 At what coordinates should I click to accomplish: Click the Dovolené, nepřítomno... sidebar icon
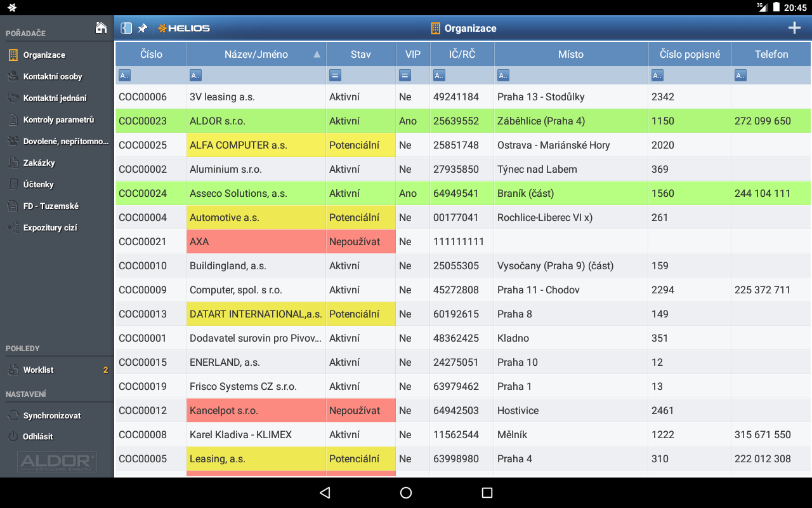13,142
